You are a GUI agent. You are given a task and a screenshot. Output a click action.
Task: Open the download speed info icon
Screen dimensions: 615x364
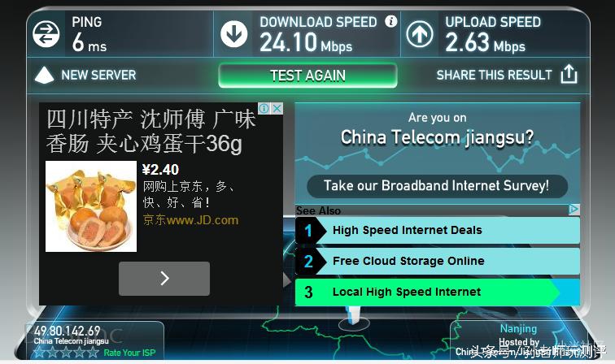(x=390, y=21)
